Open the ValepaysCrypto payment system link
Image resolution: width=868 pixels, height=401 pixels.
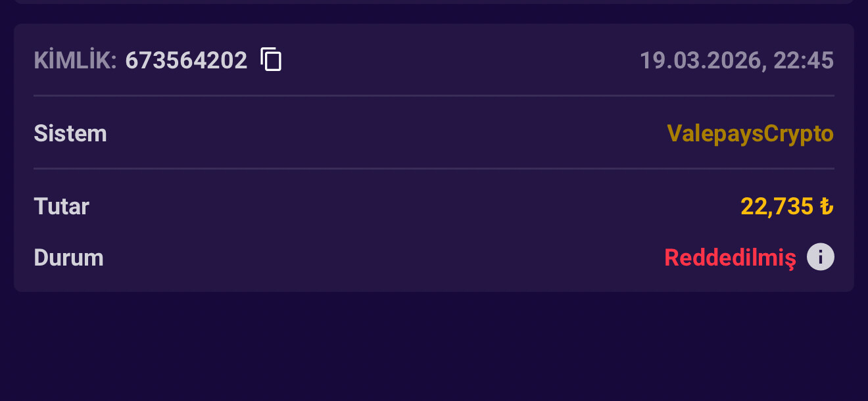pyautogui.click(x=750, y=134)
